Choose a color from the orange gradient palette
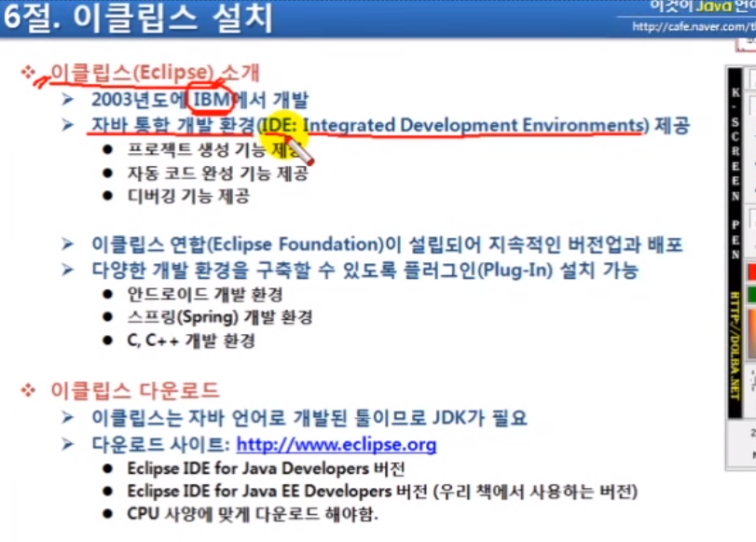The width and height of the screenshot is (756, 542). click(x=751, y=333)
